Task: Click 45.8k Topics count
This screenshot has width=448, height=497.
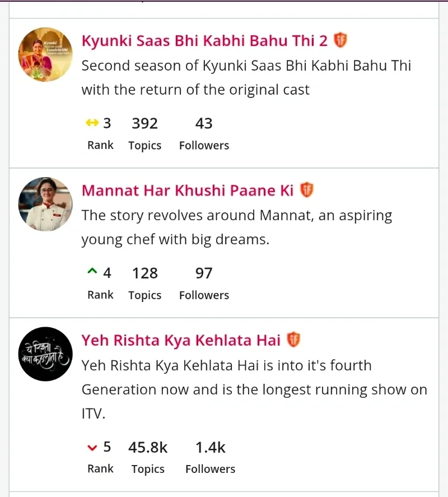Action: pos(148,448)
